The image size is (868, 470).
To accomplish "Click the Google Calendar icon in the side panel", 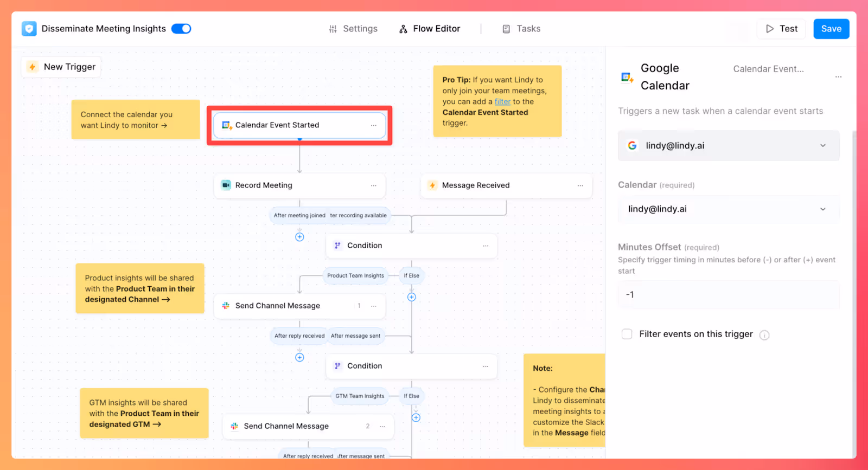I will coord(627,78).
